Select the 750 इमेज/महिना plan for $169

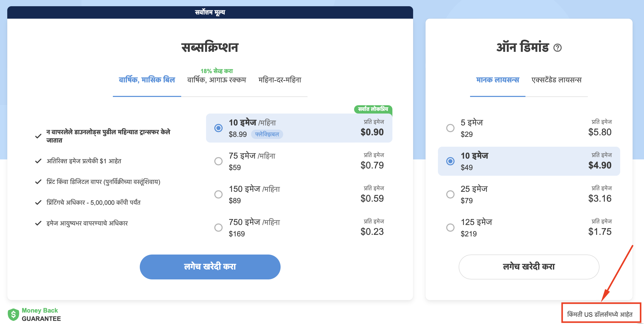(219, 227)
